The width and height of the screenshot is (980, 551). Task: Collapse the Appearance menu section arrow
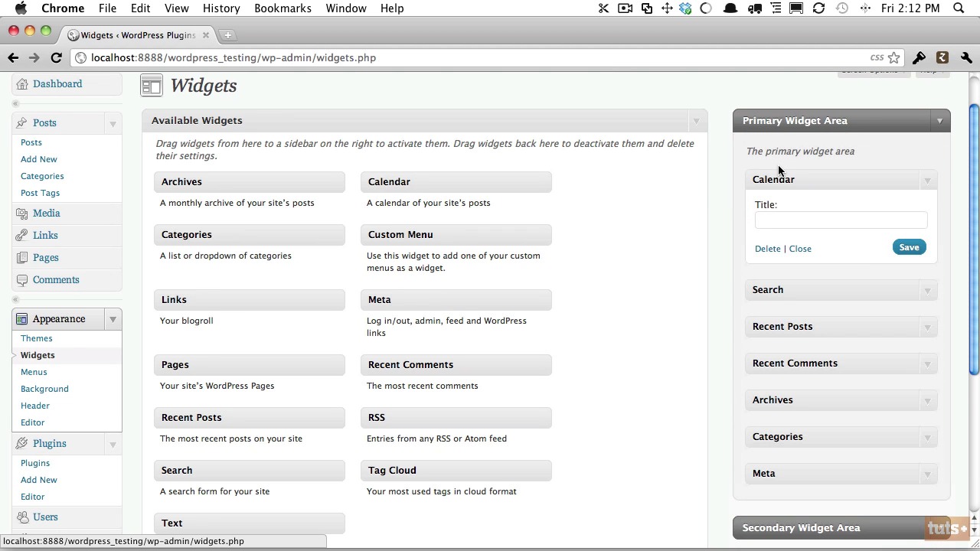pos(113,319)
